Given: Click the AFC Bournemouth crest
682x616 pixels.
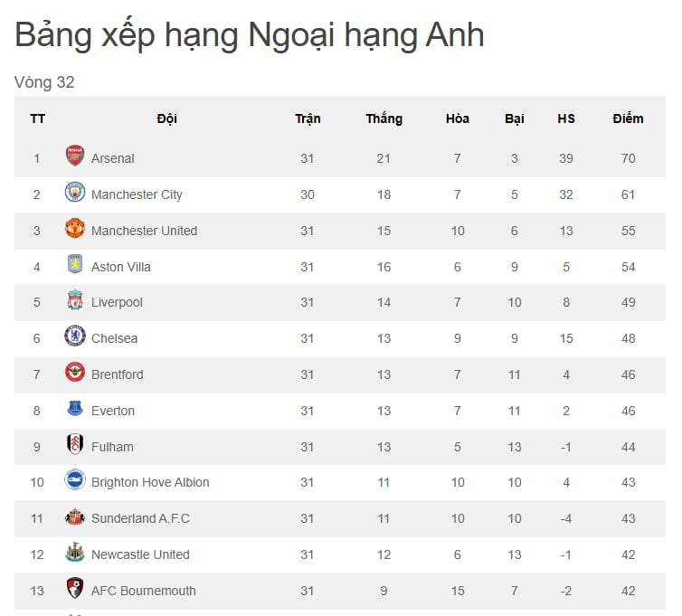Looking at the screenshot, I should [75, 589].
